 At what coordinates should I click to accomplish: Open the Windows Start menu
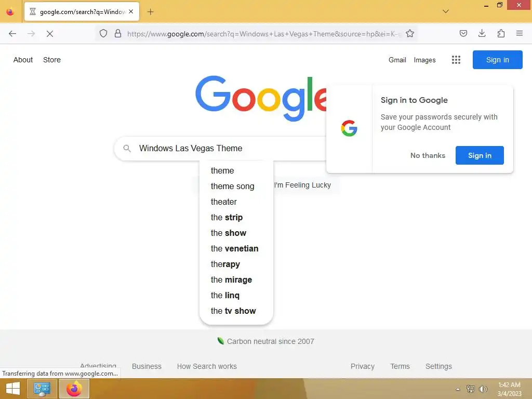[x=13, y=389]
